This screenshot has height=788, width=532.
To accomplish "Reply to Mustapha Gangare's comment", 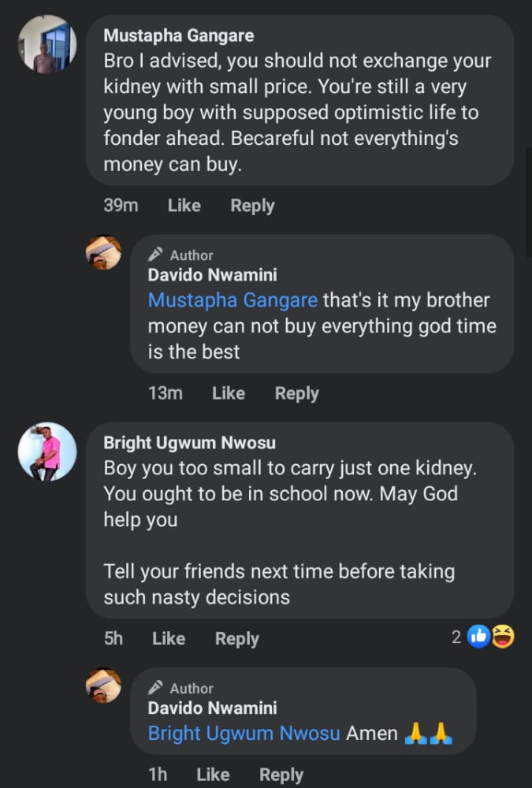I will 252,206.
